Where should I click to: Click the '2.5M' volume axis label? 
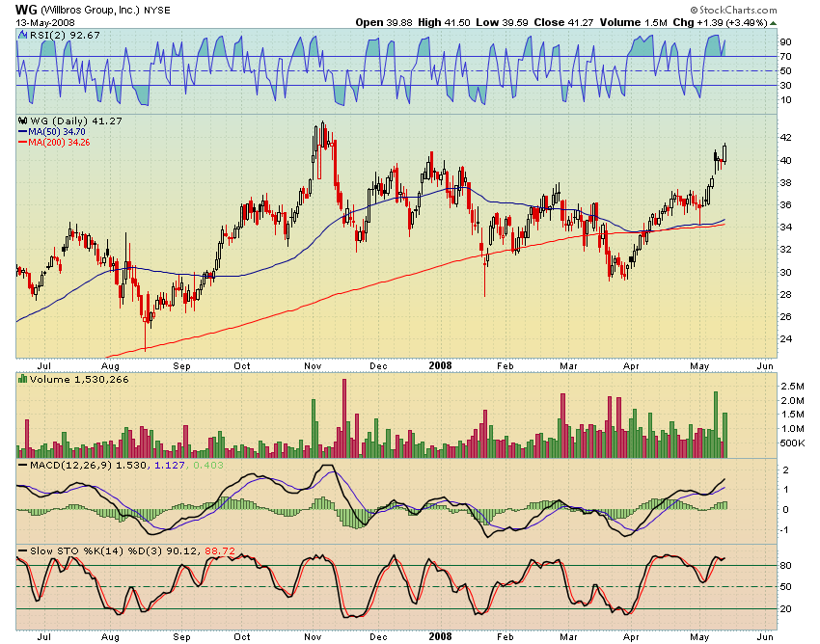[792, 387]
